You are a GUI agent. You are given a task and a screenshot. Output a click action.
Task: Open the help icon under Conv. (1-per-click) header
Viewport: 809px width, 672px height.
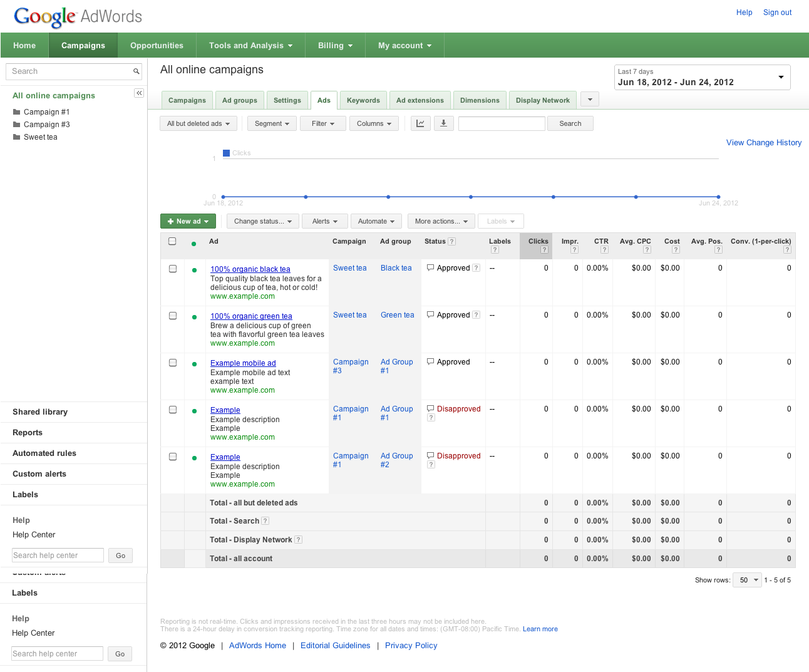pyautogui.click(x=787, y=250)
